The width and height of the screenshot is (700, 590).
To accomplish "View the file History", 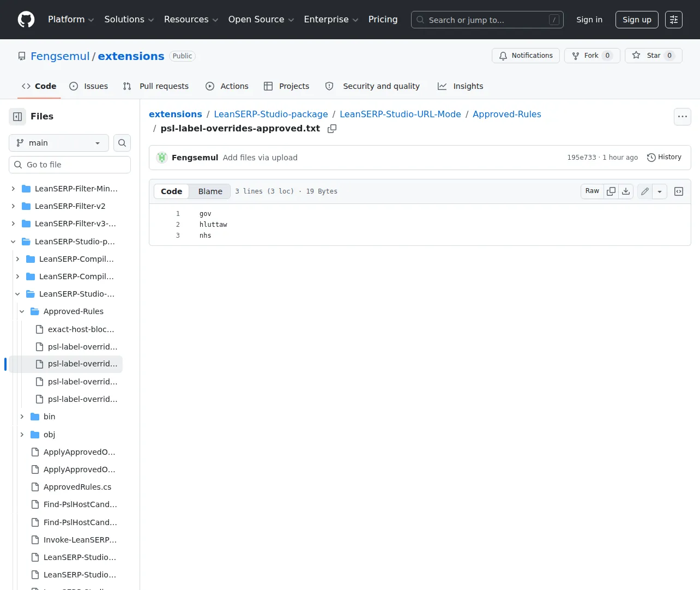I will pos(665,158).
